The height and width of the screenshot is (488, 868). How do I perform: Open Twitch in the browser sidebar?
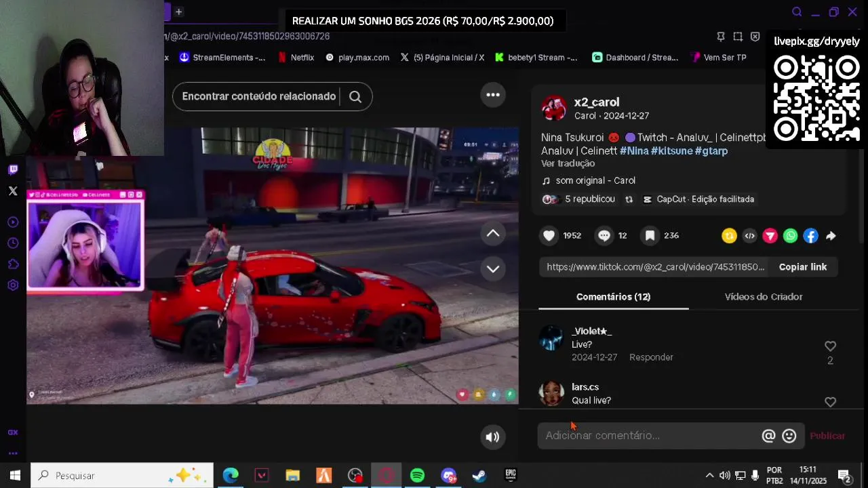13,169
